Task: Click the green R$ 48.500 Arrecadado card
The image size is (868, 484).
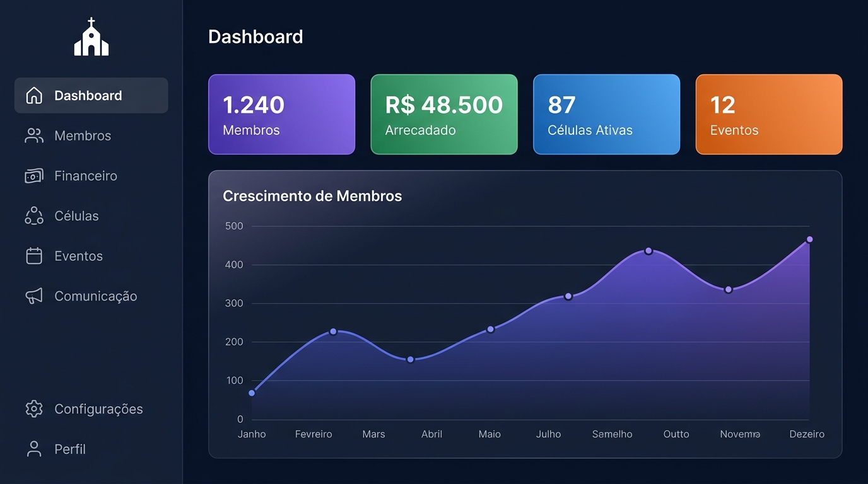Action: tap(444, 115)
